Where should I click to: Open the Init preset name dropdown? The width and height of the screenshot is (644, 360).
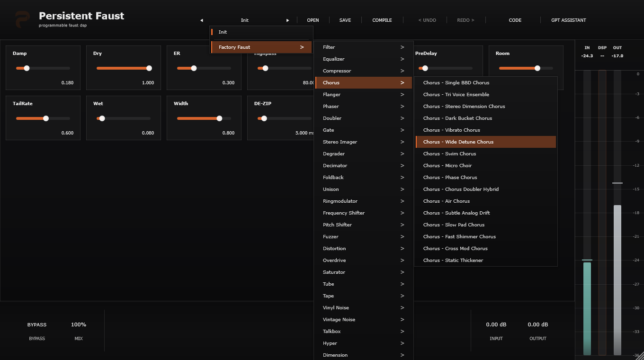(x=245, y=20)
